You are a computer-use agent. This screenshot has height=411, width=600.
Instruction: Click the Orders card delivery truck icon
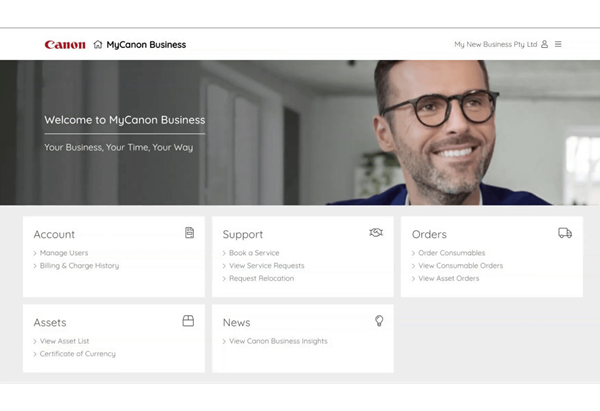coord(565,233)
